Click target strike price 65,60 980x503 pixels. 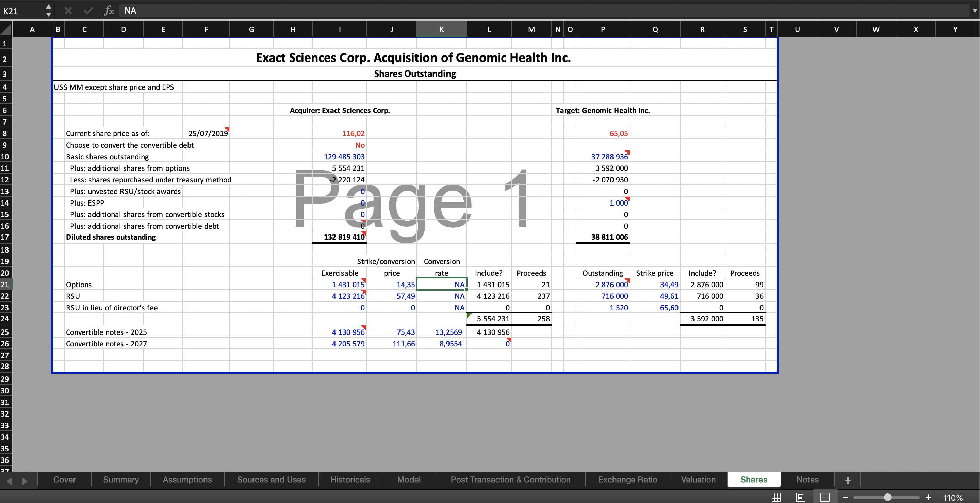[655, 307]
